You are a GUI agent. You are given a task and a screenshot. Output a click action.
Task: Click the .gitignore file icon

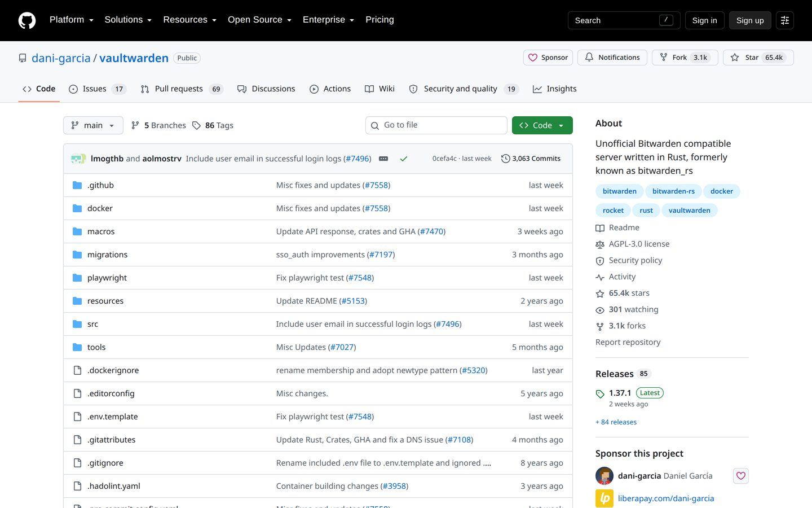[x=77, y=463]
